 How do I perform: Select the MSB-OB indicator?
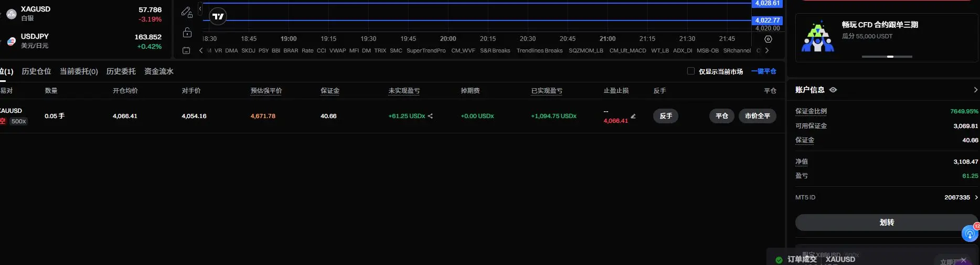pyautogui.click(x=708, y=51)
